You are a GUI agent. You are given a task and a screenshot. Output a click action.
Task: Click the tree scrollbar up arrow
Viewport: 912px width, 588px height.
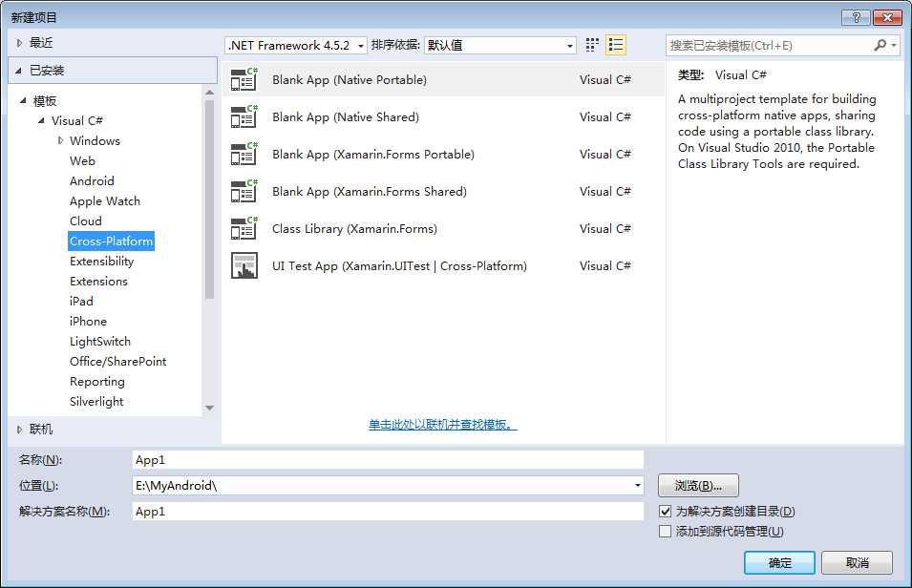click(x=209, y=93)
